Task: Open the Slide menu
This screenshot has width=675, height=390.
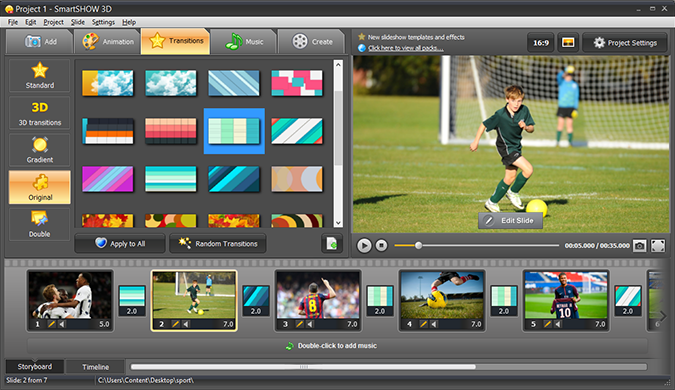Action: coord(78,22)
